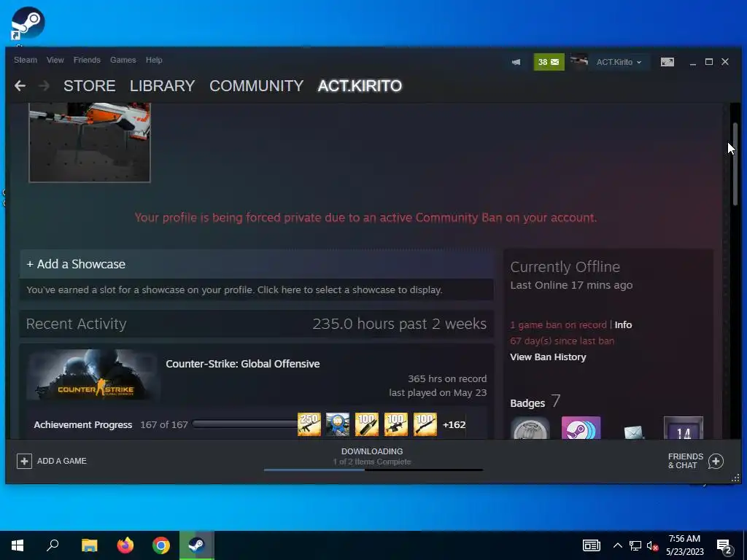
Task: Open the Help menu
Action: pyautogui.click(x=154, y=60)
